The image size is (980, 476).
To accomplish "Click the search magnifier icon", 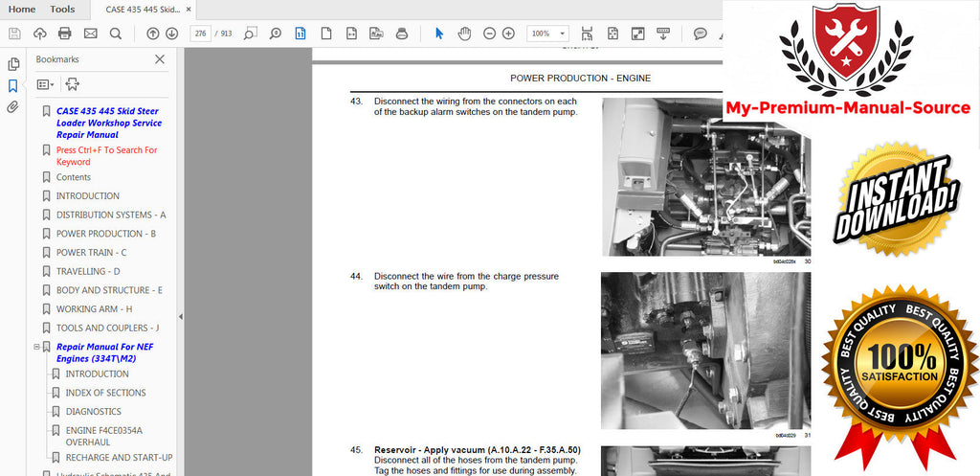I will click(116, 34).
